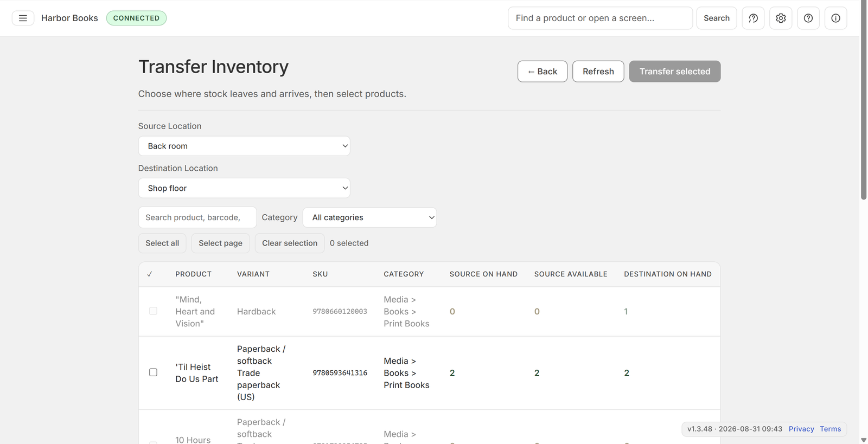The image size is (868, 444).
Task: Expand the Source Location dropdown (Back room)
Action: pos(244,146)
